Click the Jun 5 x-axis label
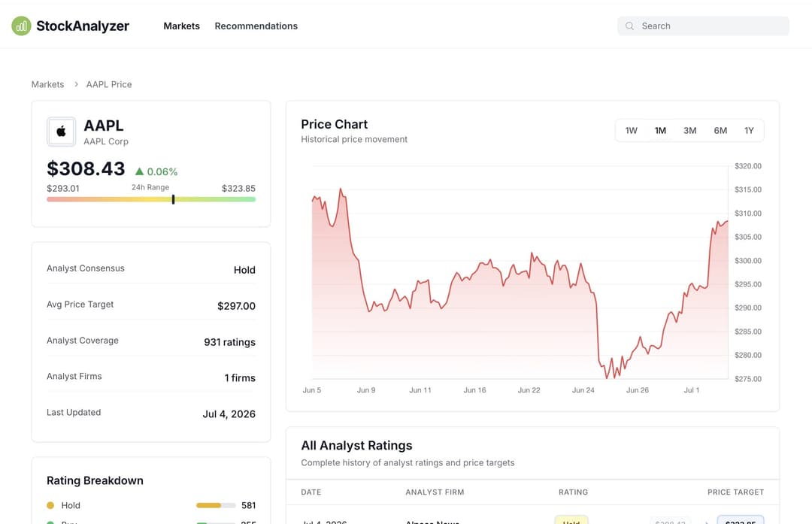 click(x=312, y=390)
